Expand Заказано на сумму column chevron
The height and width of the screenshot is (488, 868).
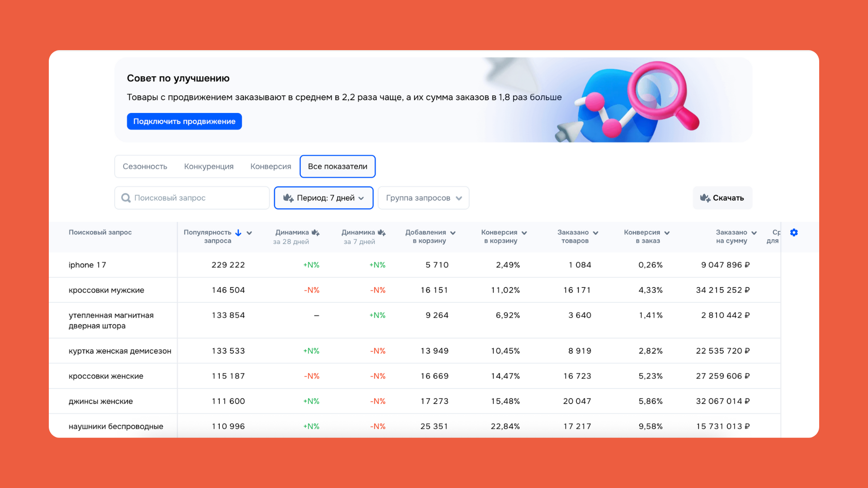[754, 233]
